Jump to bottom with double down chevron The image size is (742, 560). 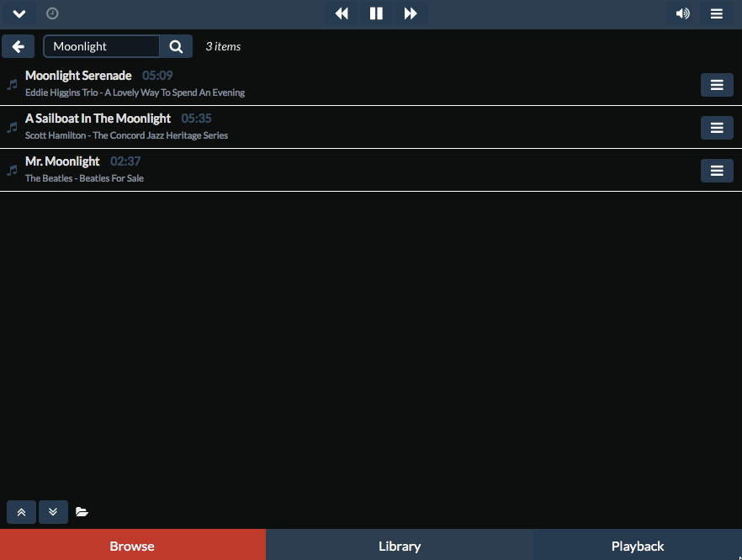[53, 512]
